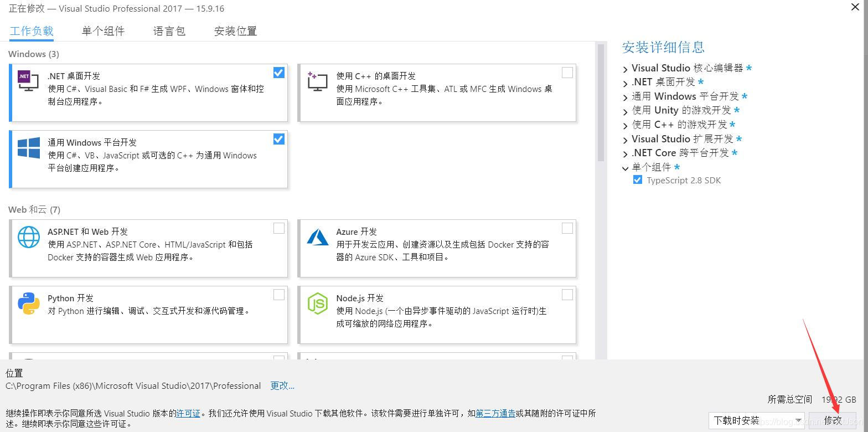Select the Node.js 开发 card title

coord(360,298)
